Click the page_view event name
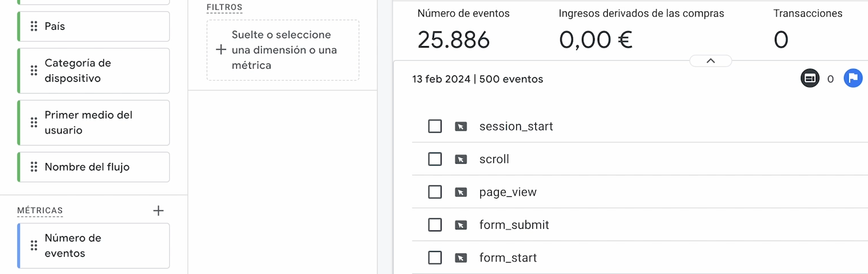868x274 pixels. 508,192
